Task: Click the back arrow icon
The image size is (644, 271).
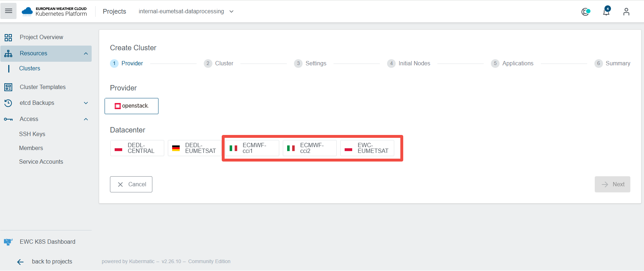Action: tap(20, 262)
